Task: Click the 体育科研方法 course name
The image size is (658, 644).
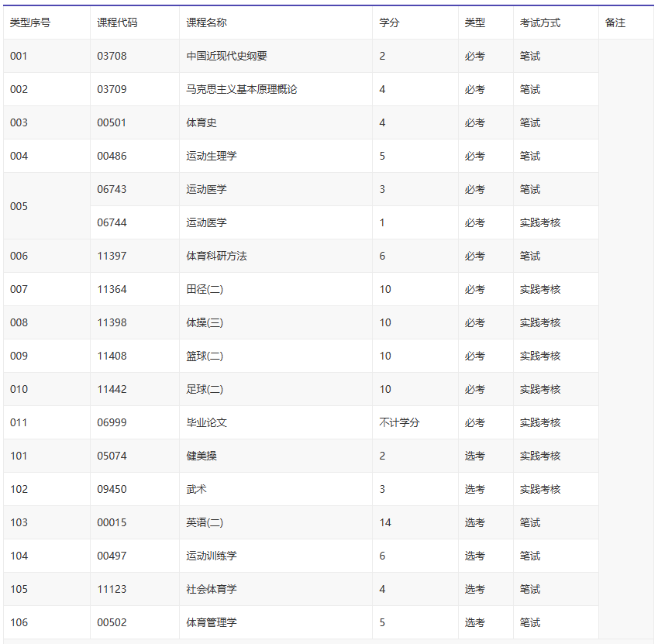Action: (x=216, y=257)
